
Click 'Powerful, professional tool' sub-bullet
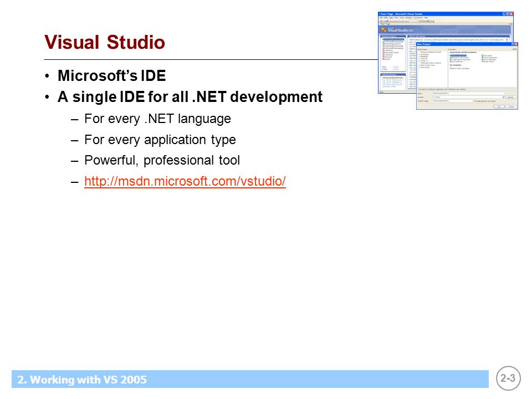tap(162, 161)
